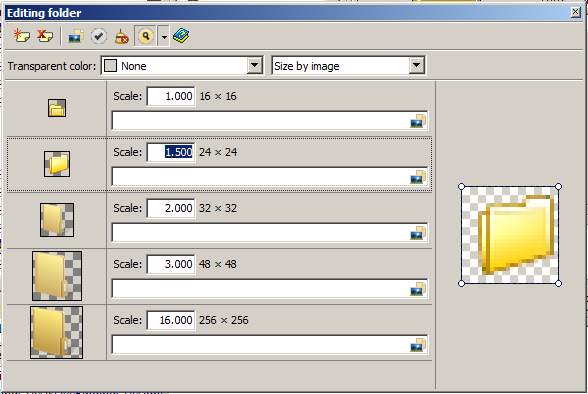Browse image file for the 24 × 24 row
588x394 pixels.
[418, 177]
